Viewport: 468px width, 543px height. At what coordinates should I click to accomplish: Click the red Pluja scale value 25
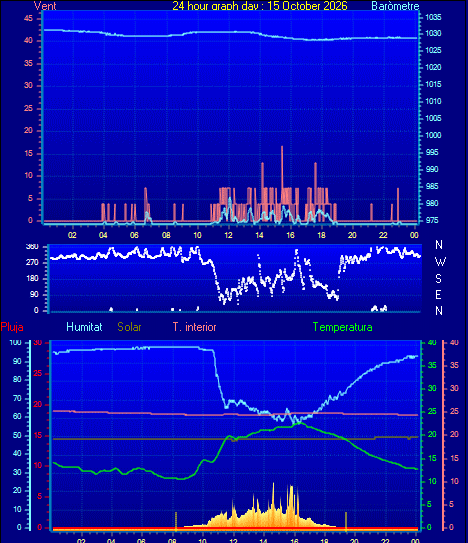[x=37, y=374]
